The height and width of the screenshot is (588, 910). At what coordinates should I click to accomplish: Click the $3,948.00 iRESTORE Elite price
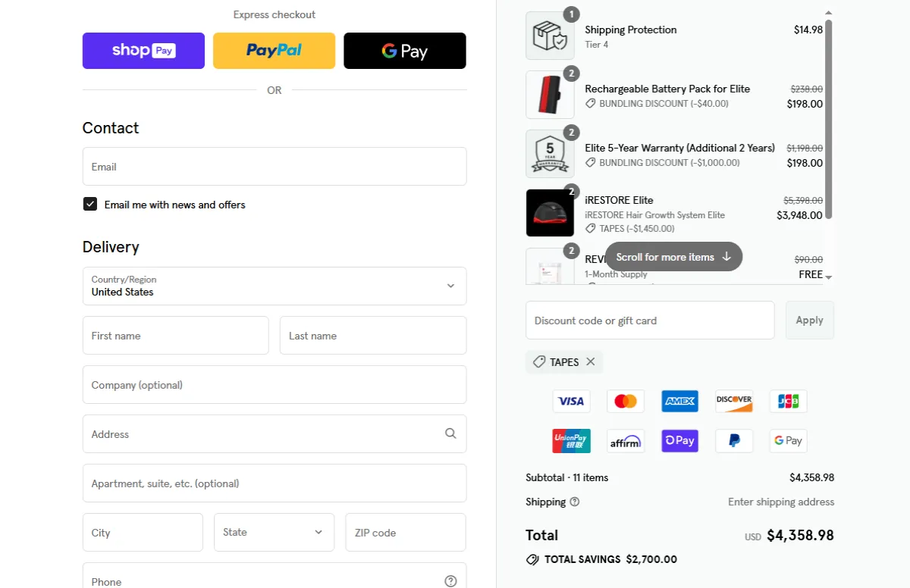pyautogui.click(x=800, y=215)
